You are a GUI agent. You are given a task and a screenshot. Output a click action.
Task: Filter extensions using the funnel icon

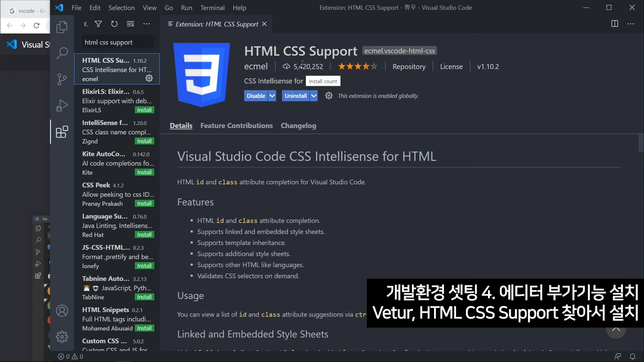tap(98, 24)
